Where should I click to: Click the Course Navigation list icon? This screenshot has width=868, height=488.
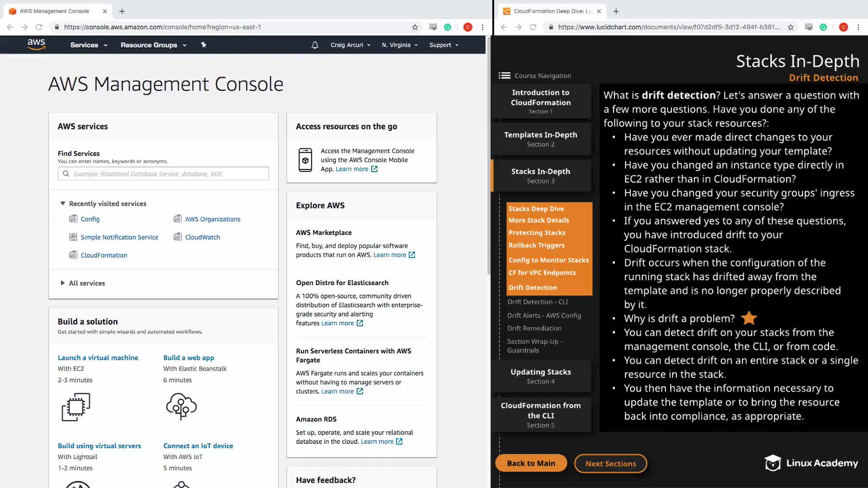505,75
